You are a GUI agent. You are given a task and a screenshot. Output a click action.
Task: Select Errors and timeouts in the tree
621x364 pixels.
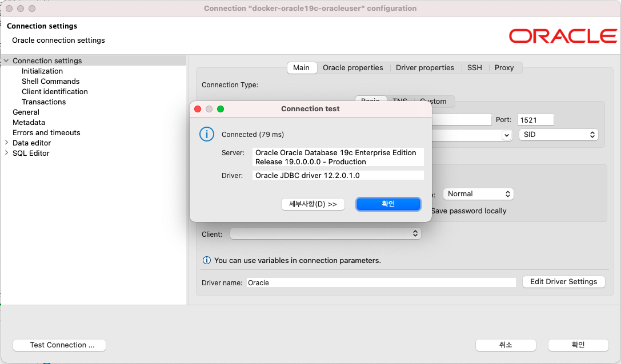point(46,132)
